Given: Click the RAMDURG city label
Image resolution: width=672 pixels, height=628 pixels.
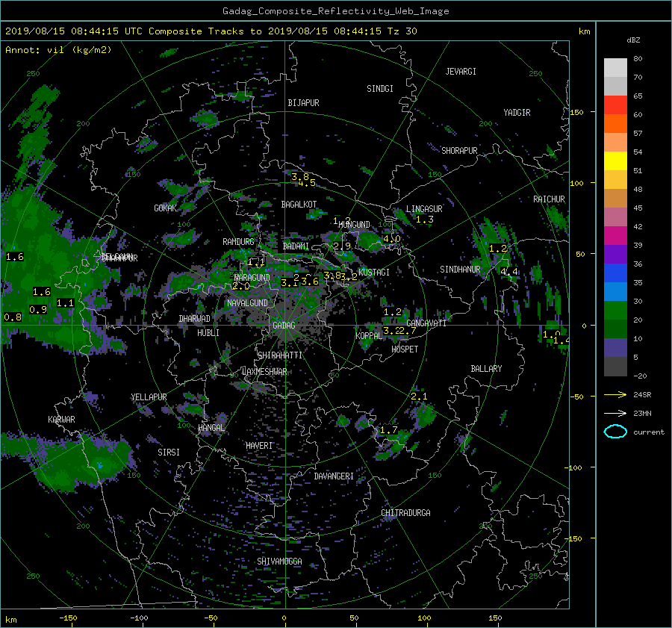Looking at the screenshot, I should (x=238, y=242).
